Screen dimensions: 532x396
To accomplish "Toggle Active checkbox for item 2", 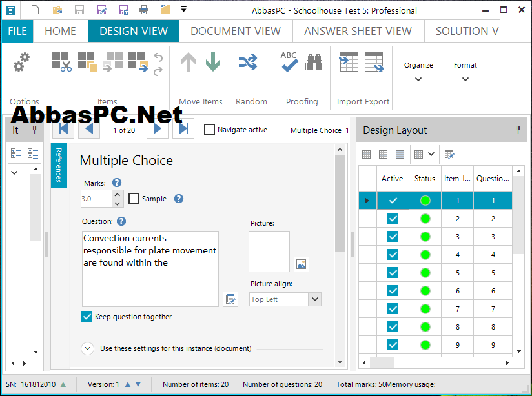I will (393, 219).
